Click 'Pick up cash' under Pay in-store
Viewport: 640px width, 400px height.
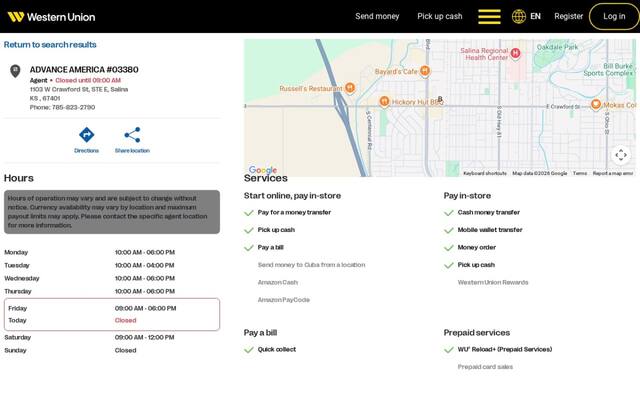pyautogui.click(x=476, y=265)
